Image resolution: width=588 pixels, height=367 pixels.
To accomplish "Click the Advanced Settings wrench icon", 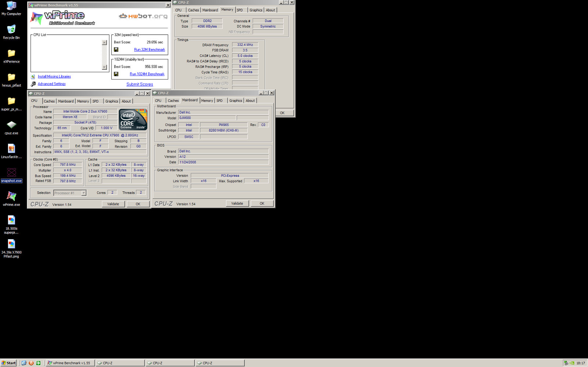I will [x=33, y=84].
